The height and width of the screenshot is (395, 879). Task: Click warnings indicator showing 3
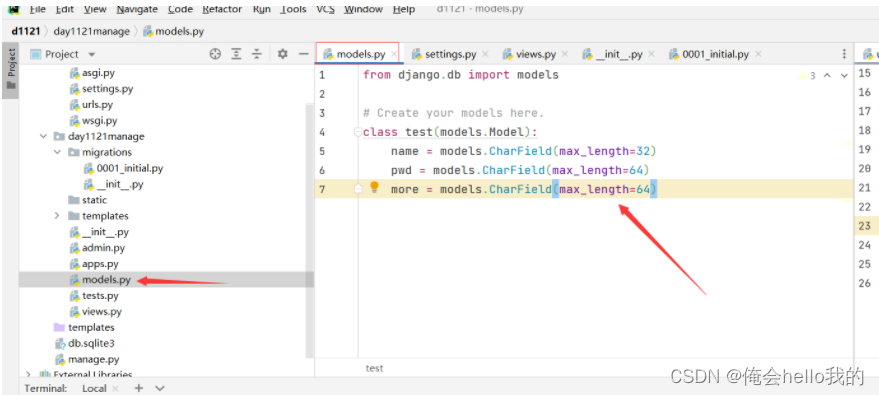[x=808, y=75]
